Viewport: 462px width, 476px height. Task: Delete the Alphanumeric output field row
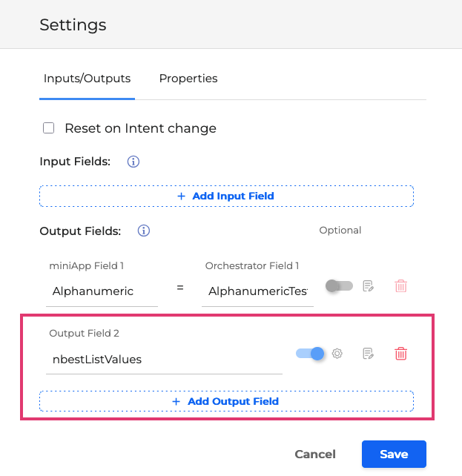pyautogui.click(x=401, y=286)
